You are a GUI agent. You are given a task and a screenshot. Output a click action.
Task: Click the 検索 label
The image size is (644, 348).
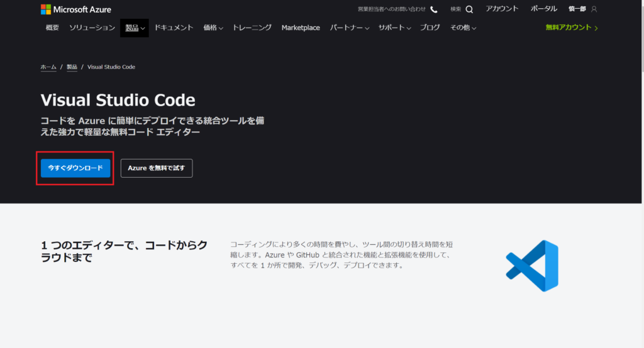coord(455,9)
